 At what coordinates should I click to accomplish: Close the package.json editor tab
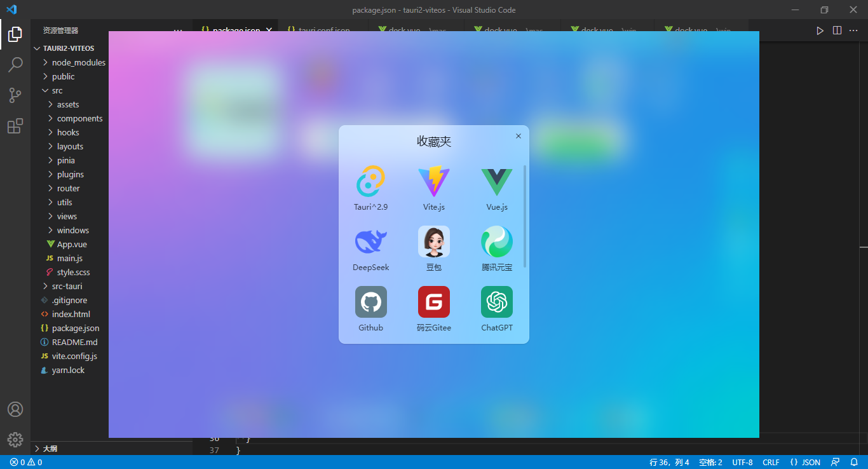269,31
